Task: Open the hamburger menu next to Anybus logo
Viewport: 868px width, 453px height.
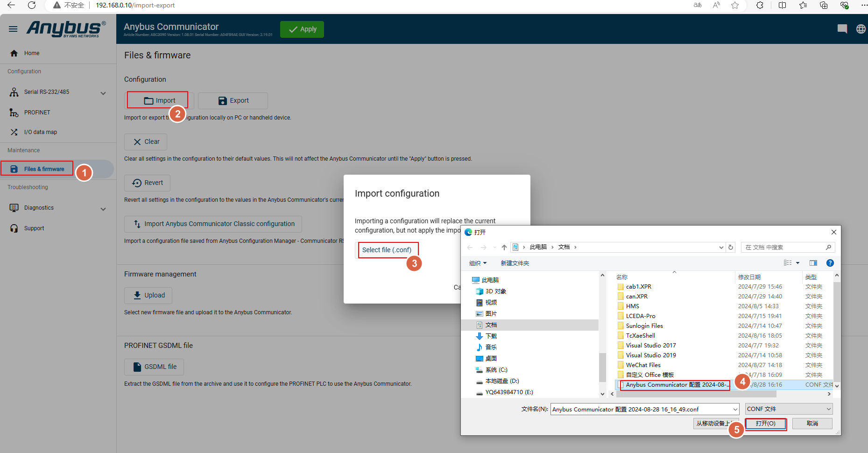Action: 13,29
